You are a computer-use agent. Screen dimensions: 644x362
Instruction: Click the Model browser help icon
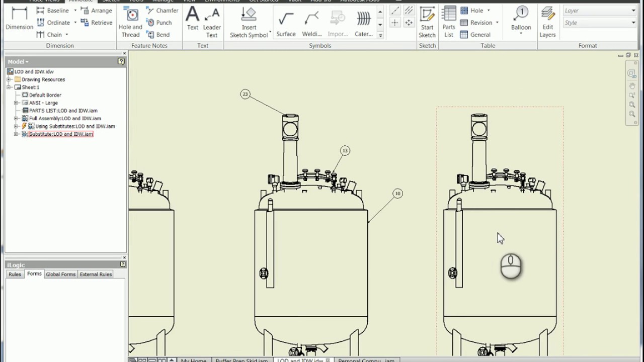(x=121, y=61)
